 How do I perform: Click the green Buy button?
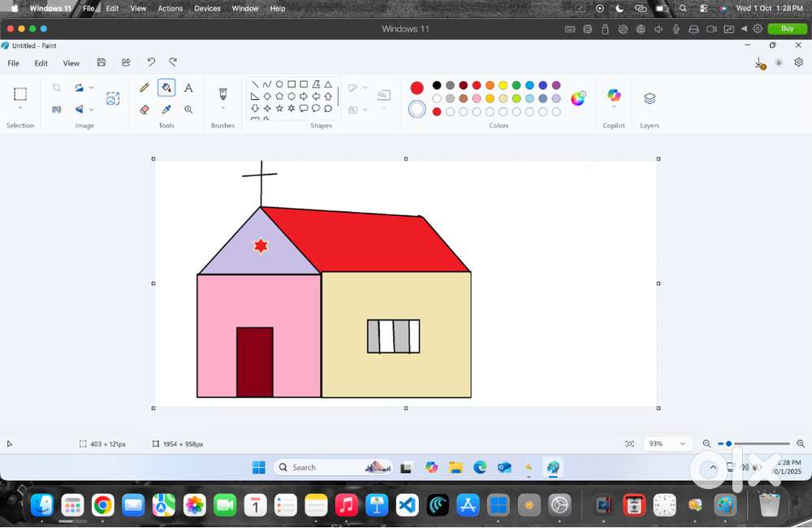(787, 28)
